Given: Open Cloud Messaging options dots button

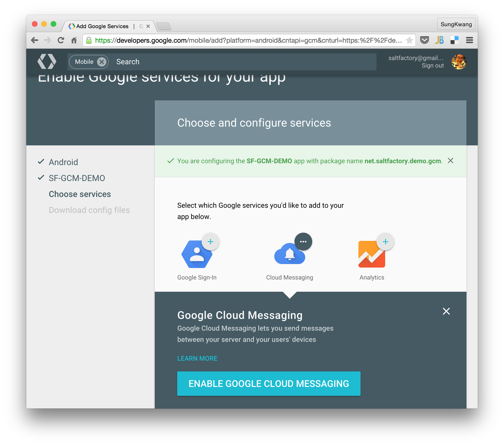Looking at the screenshot, I should pyautogui.click(x=303, y=242).
